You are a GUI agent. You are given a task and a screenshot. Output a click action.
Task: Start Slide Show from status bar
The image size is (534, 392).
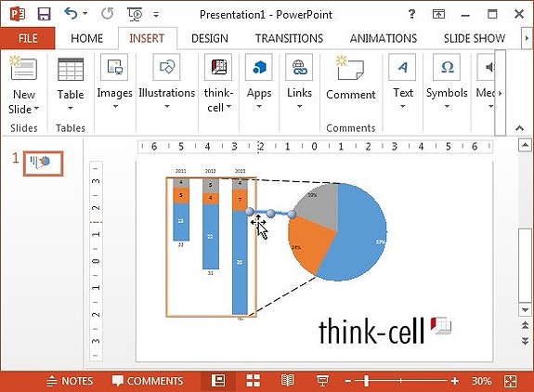click(x=322, y=381)
